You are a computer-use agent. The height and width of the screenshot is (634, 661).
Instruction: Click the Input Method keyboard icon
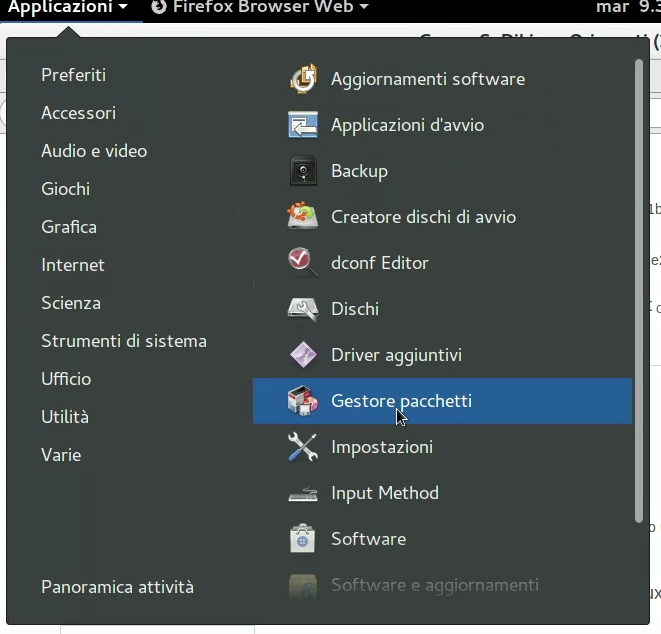[303, 493]
